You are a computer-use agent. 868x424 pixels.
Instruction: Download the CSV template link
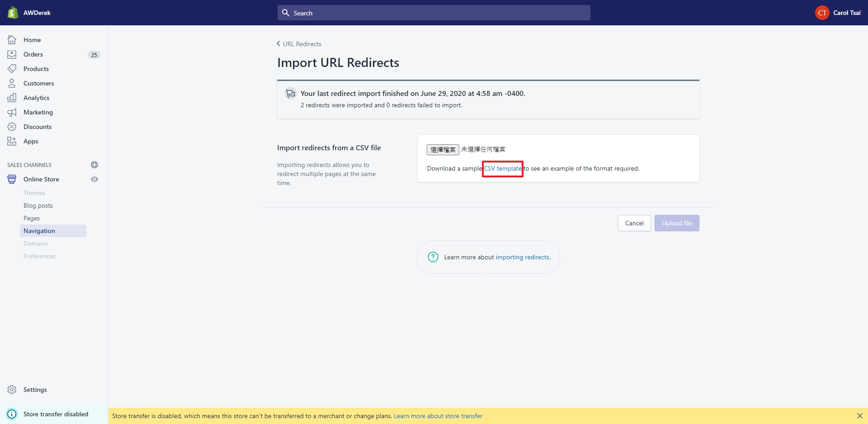click(x=503, y=168)
